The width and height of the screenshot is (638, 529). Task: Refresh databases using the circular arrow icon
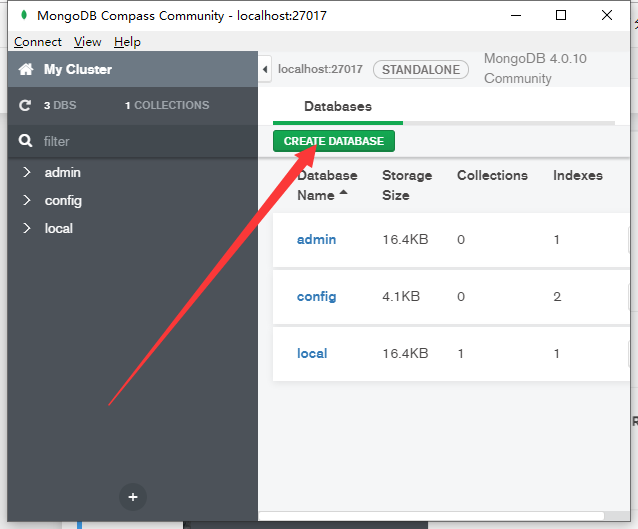tap(25, 105)
